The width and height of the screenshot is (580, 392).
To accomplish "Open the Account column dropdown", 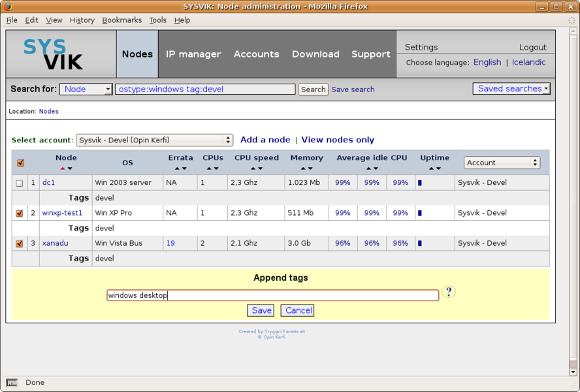I will (502, 163).
